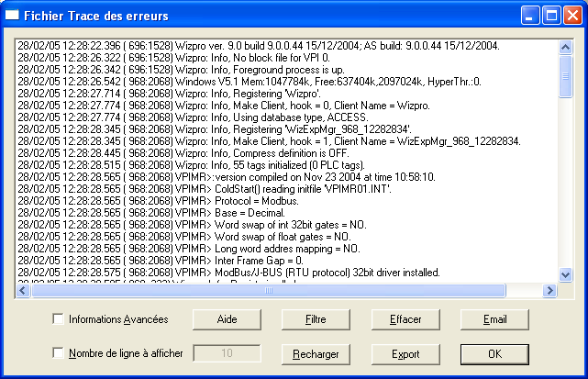Click the vertical scrollbar thumb
588x379 pixels.
[565, 76]
